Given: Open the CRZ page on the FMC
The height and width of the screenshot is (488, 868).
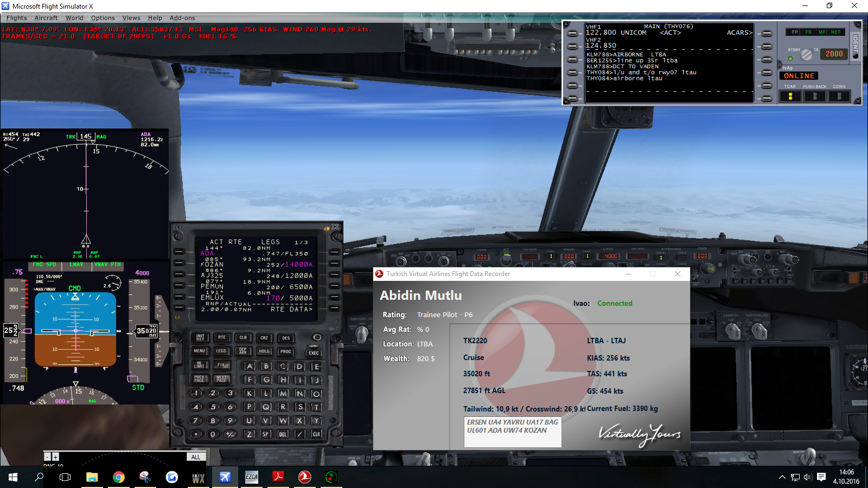Looking at the screenshot, I should pyautogui.click(x=264, y=338).
